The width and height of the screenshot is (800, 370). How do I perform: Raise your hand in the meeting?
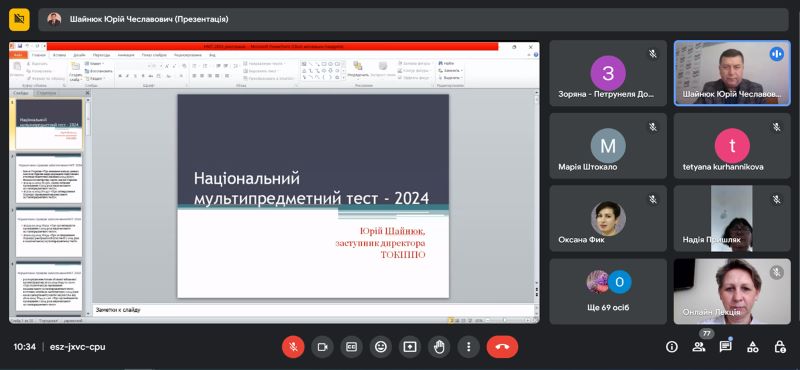pos(439,347)
